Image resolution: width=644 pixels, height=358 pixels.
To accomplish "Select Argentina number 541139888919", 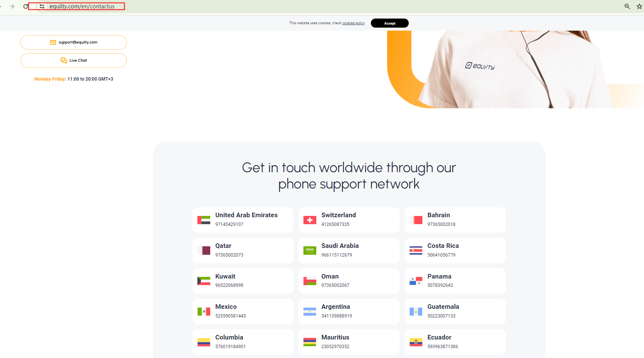I will coord(337,316).
